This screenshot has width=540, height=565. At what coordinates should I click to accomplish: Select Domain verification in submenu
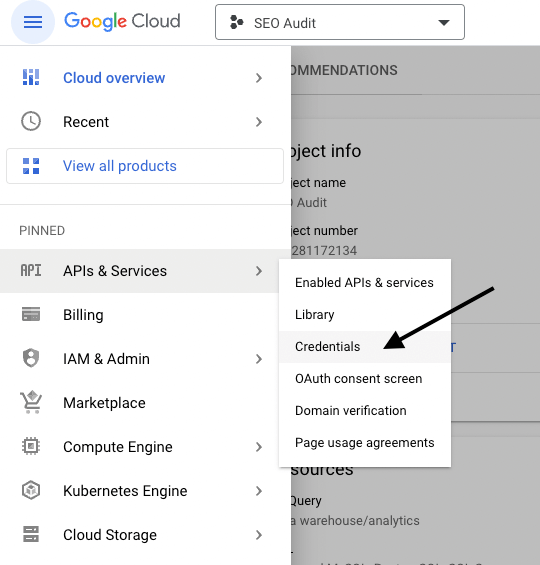click(x=365, y=411)
